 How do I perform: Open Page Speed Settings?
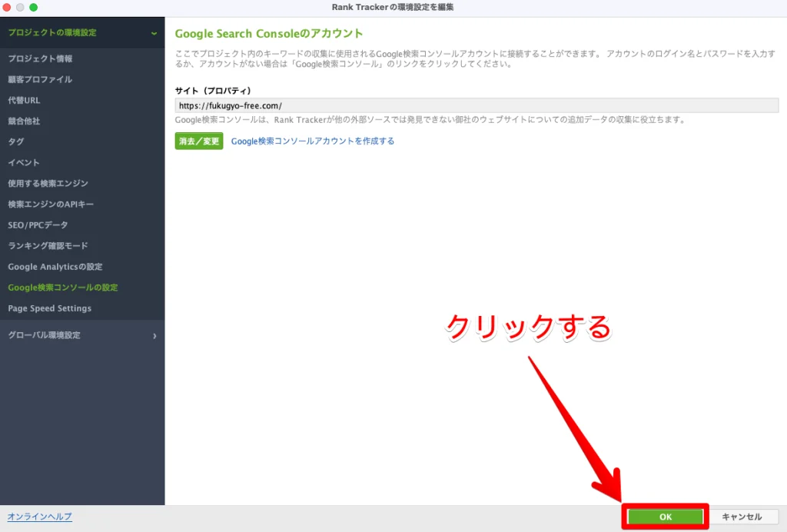50,308
